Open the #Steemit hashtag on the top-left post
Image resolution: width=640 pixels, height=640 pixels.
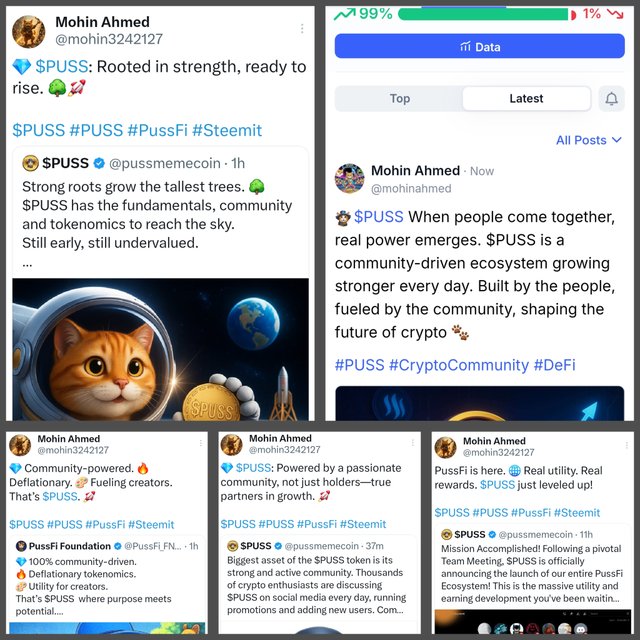tap(227, 130)
